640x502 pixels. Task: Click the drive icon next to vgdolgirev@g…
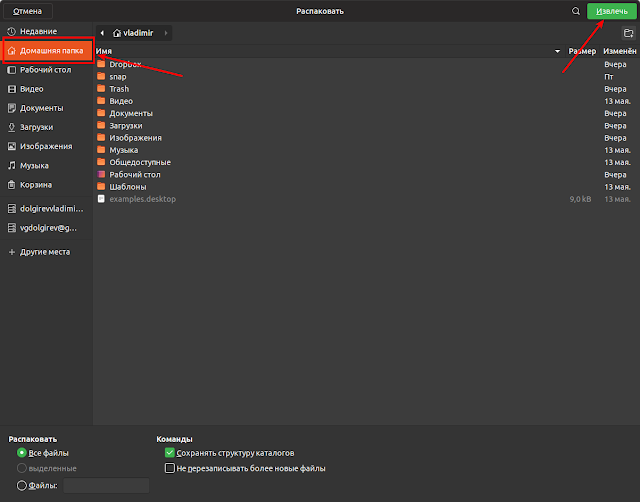tap(12, 228)
